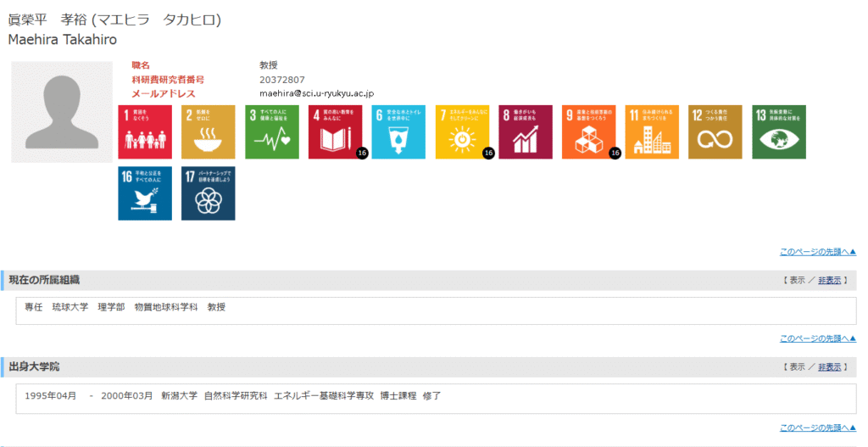Viewport: 868px width, 447px height.
Task: Select the SDG 3 Good Health icon
Action: 272,131
